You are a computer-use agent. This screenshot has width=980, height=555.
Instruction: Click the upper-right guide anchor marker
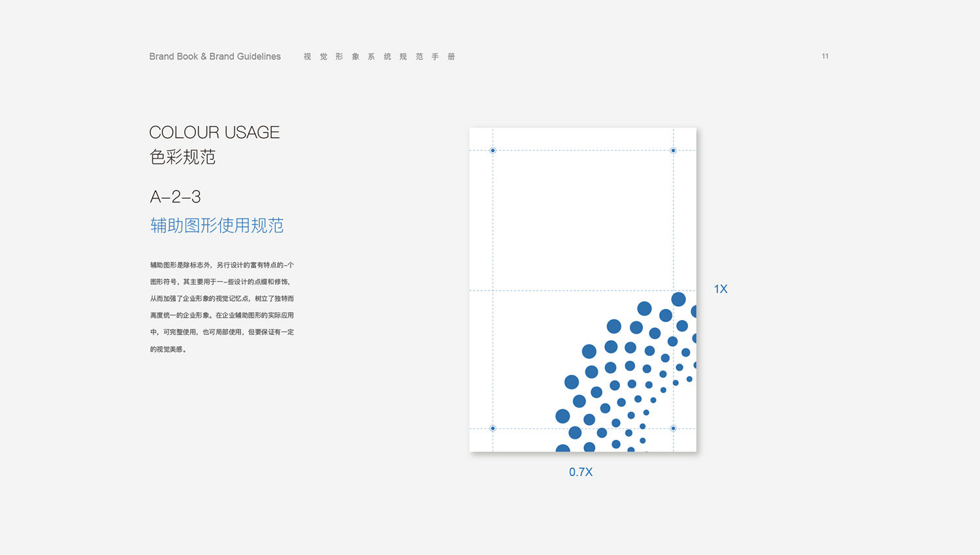tap(673, 151)
